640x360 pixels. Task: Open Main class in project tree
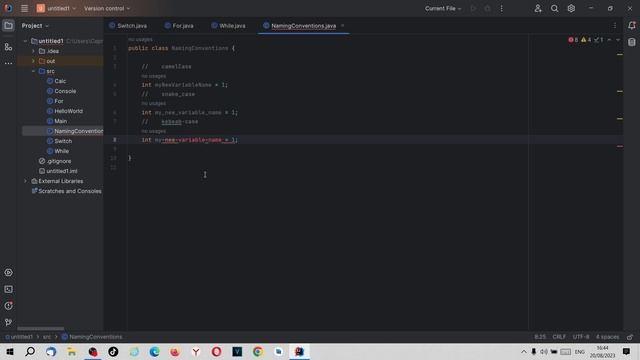pos(57,121)
